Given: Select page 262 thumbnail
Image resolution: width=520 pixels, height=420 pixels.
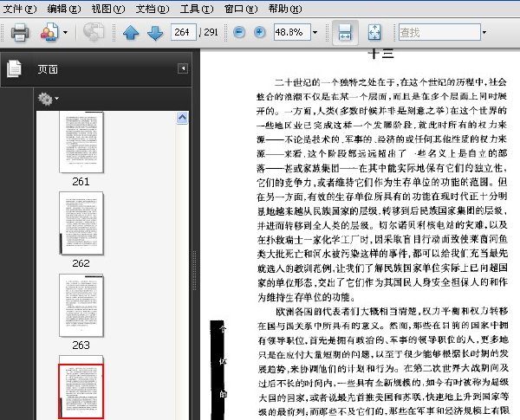Looking at the screenshot, I should [81, 223].
